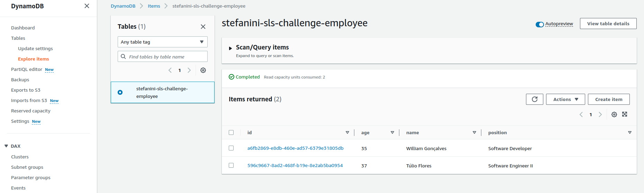Open Tables in the sidebar
The height and width of the screenshot is (193, 644).
point(18,38)
